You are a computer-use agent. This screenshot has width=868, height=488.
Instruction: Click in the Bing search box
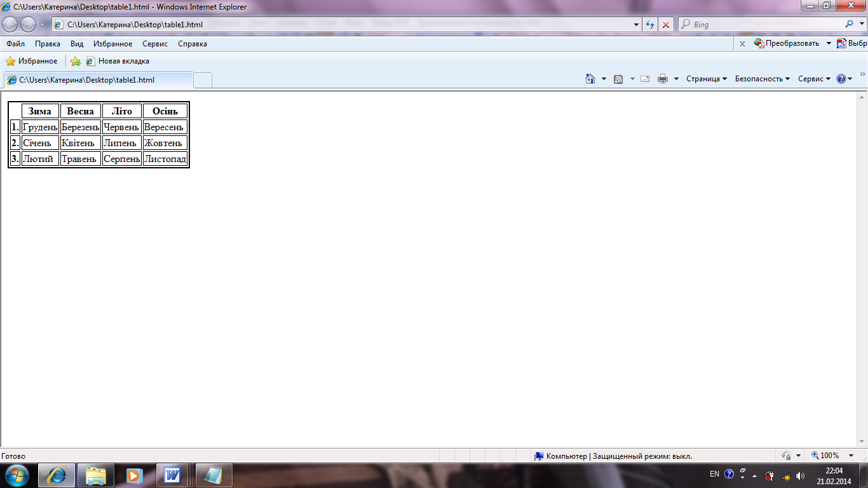coord(760,25)
